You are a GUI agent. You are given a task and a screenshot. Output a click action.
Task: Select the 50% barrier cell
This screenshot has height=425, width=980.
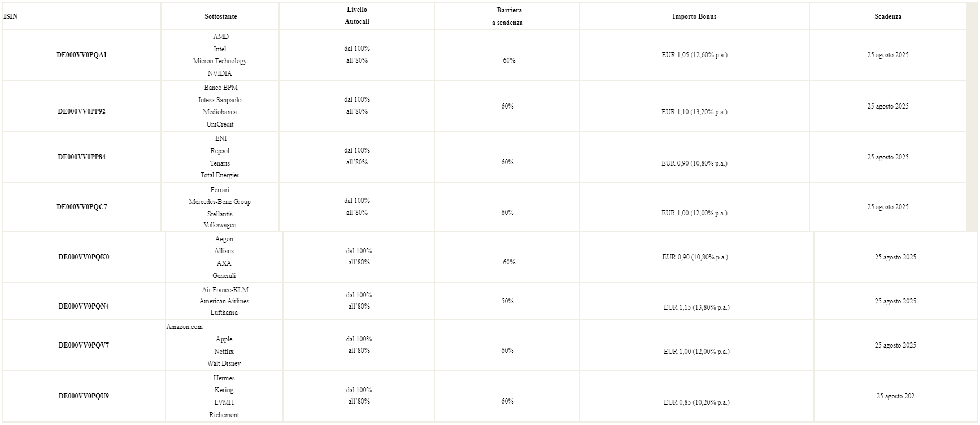pyautogui.click(x=507, y=301)
